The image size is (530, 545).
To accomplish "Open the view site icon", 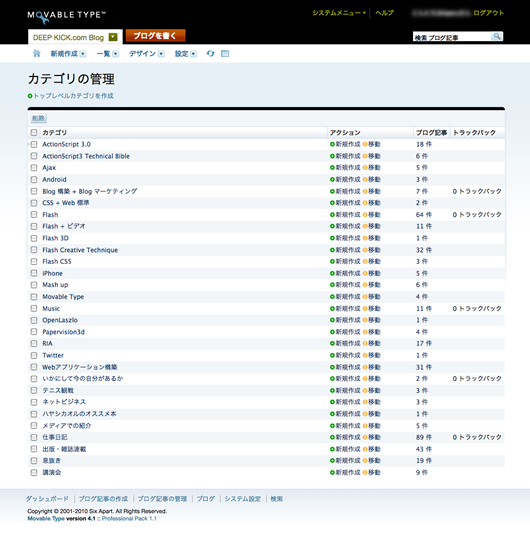I will [225, 54].
